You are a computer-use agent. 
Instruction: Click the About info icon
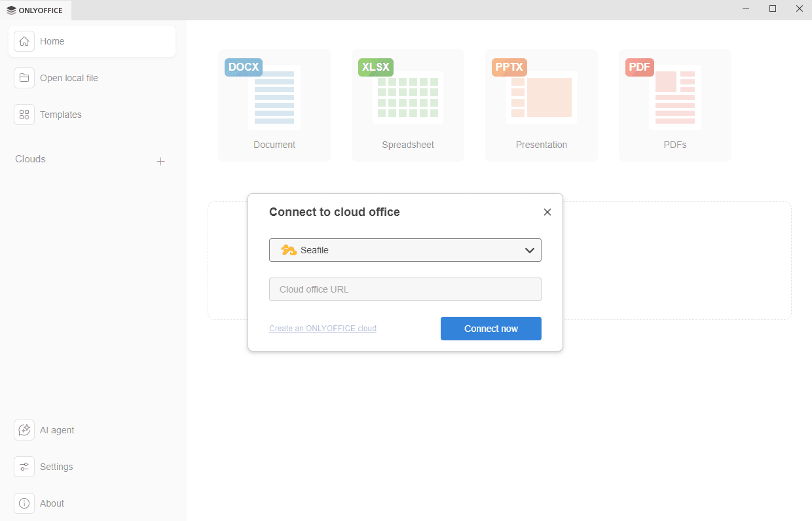pos(24,503)
